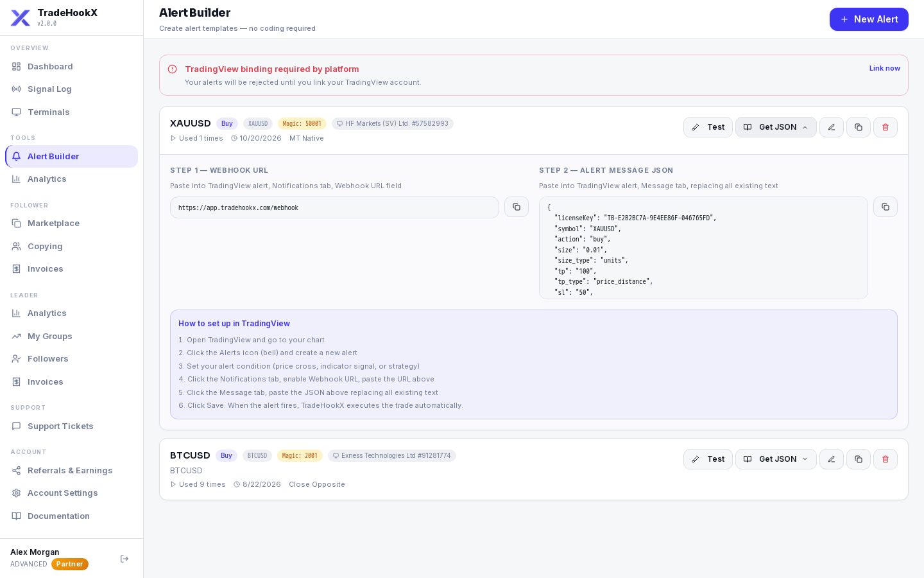Click the HF Markets (SV) Ltd. #57582993 tag
The image size is (924, 578).
(x=393, y=124)
